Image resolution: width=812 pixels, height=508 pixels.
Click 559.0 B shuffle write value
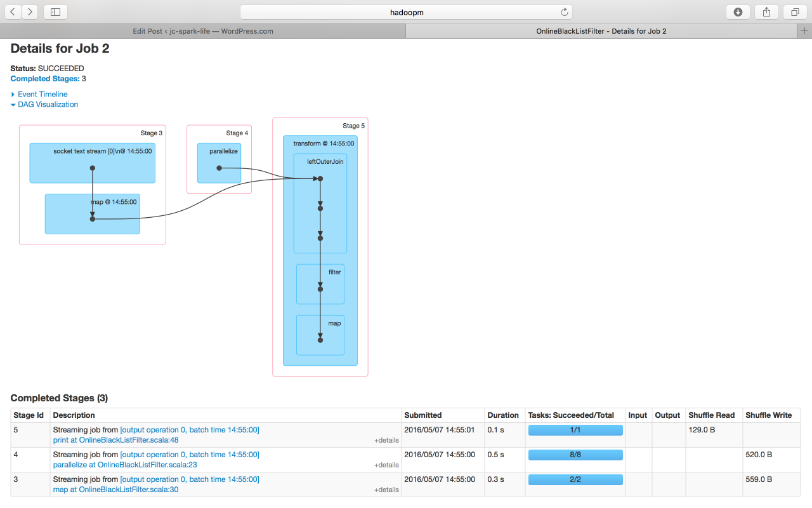[x=759, y=479]
